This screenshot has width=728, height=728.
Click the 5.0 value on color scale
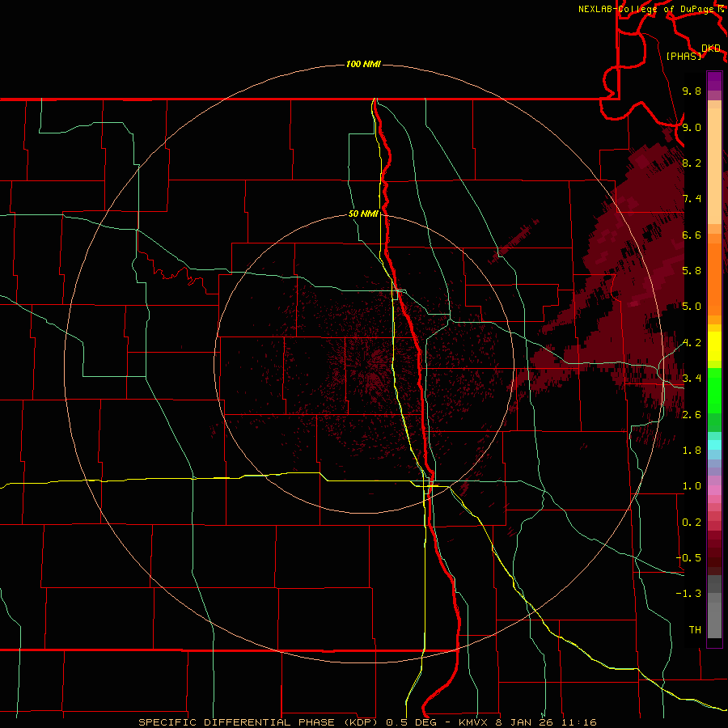point(692,307)
